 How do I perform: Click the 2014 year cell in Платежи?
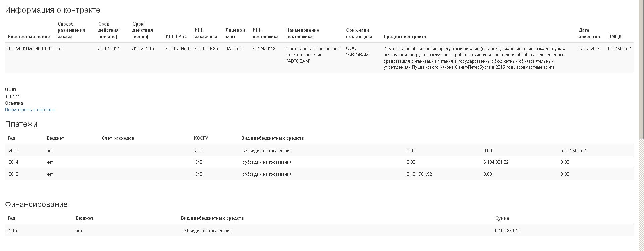point(13,162)
